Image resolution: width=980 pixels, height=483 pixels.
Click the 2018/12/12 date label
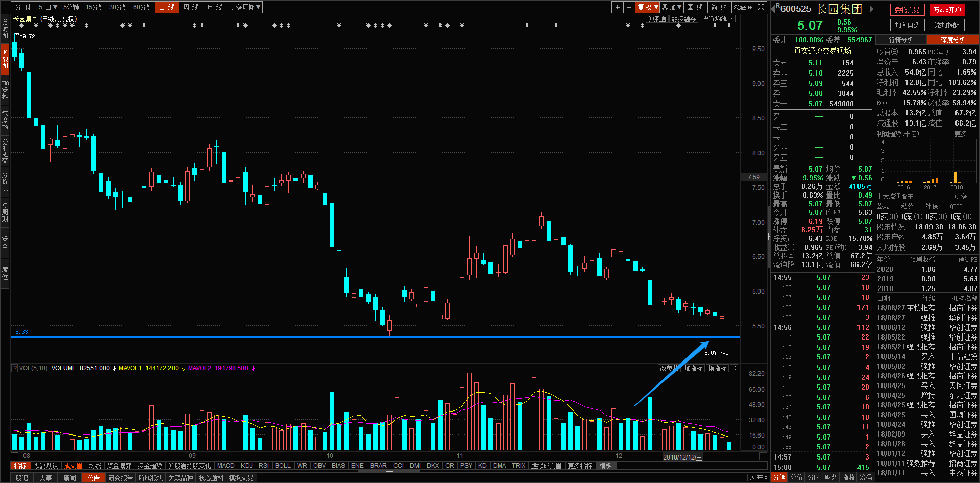point(682,457)
